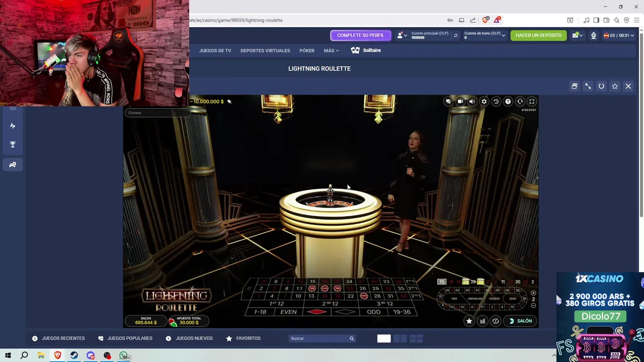Increase racetrack neighbours with plus
The height and width of the screenshot is (362, 644).
tap(533, 293)
